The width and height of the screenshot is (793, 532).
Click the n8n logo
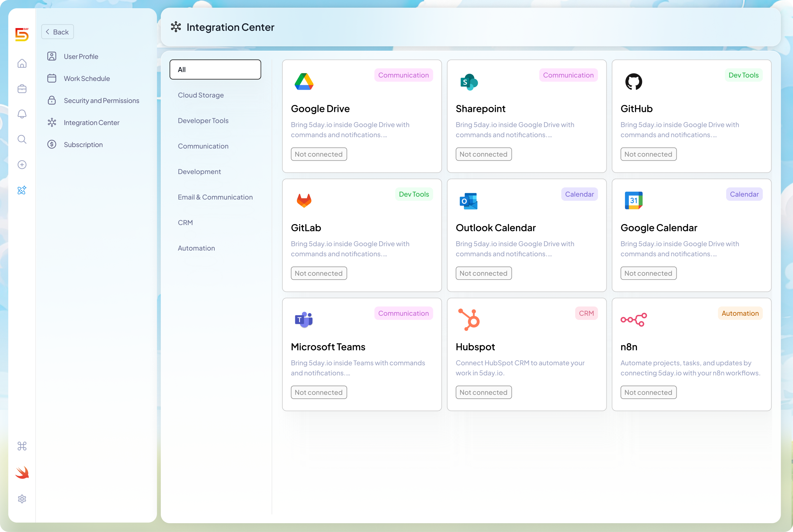click(x=634, y=320)
